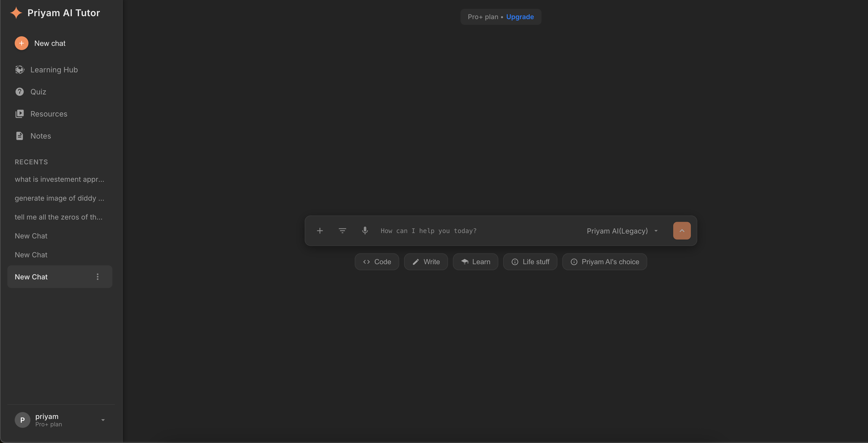Viewport: 868px width, 443px height.
Task: Select the Code suggestion chip
Action: click(x=377, y=262)
